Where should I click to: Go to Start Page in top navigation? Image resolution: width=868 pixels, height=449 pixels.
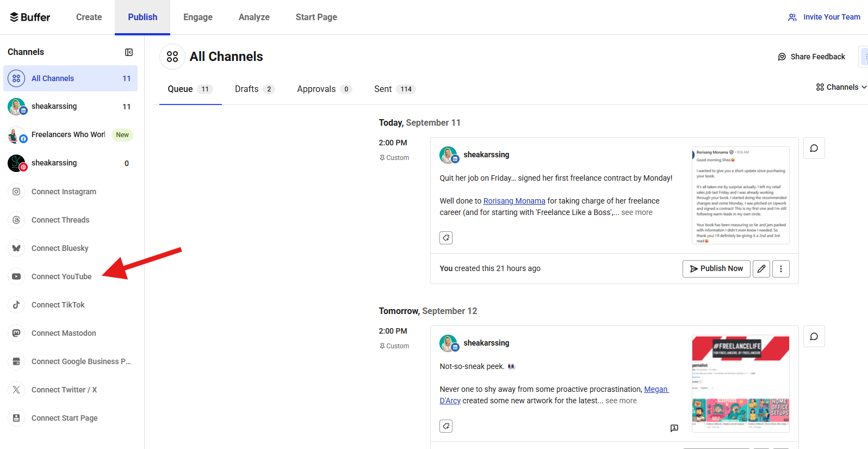317,17
